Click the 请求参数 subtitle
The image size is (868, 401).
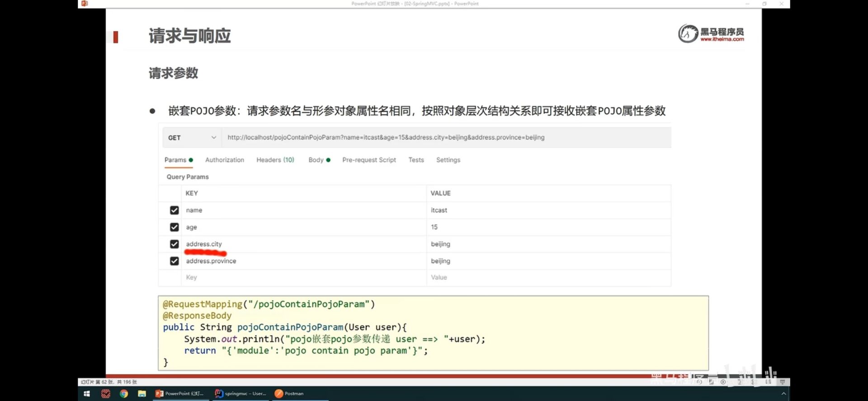click(173, 73)
